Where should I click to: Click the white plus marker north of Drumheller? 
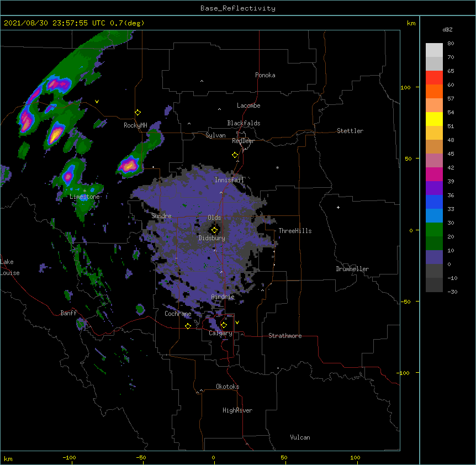click(338, 207)
